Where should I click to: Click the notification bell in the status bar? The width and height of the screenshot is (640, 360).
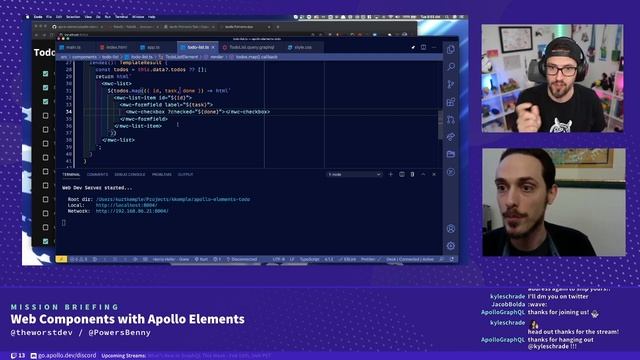(x=451, y=259)
